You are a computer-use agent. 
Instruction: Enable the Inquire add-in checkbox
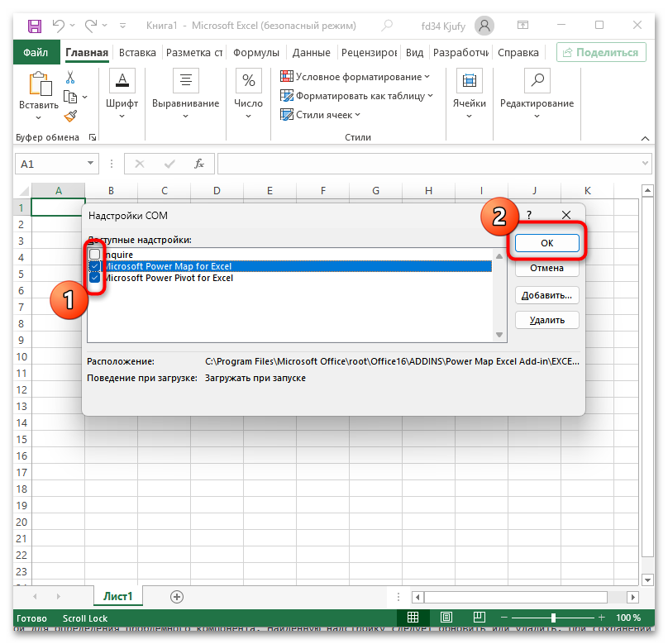pos(95,255)
